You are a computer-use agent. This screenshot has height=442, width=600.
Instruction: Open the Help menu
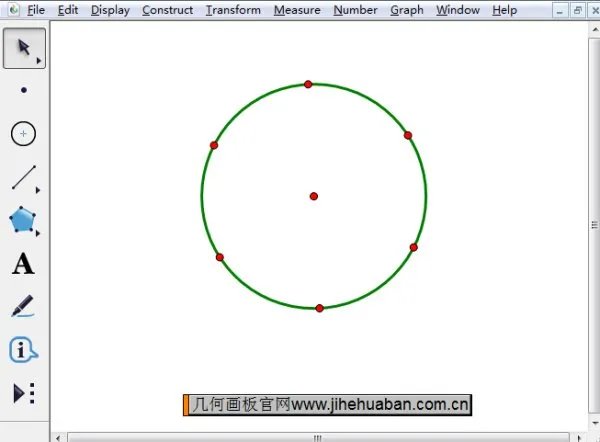tap(505, 10)
